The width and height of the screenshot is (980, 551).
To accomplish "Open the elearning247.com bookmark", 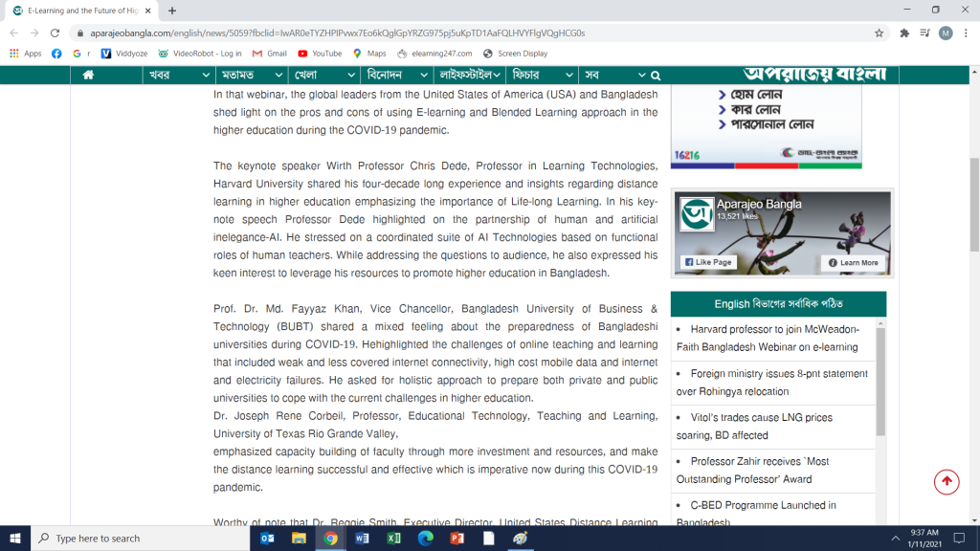I will (x=435, y=54).
